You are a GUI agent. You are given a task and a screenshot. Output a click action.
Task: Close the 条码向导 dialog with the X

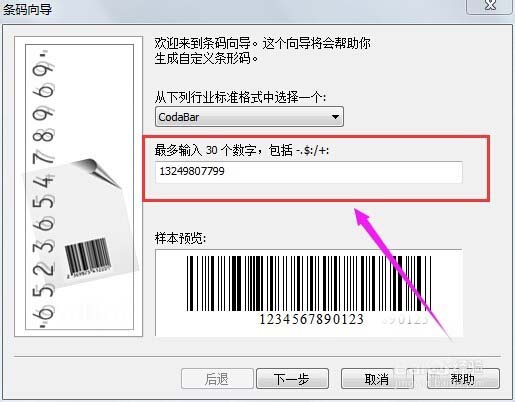pos(489,6)
